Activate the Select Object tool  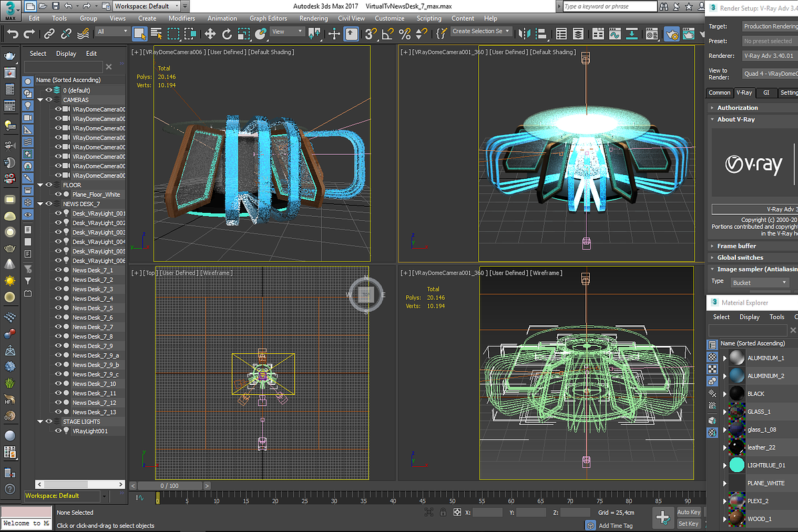(140, 33)
